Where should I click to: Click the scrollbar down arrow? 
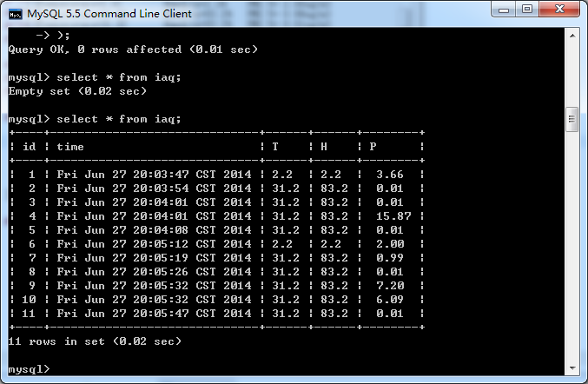tap(572, 367)
